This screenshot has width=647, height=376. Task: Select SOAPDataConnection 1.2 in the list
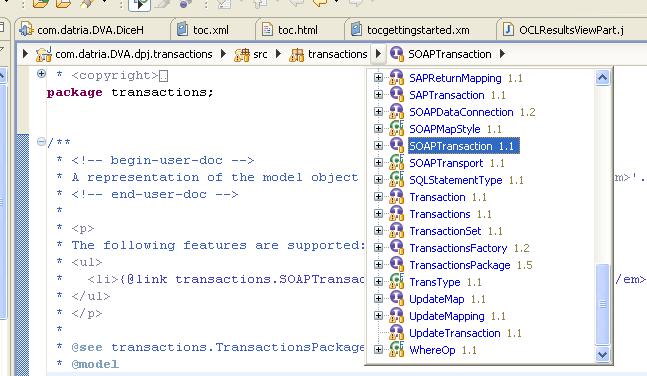pos(472,112)
